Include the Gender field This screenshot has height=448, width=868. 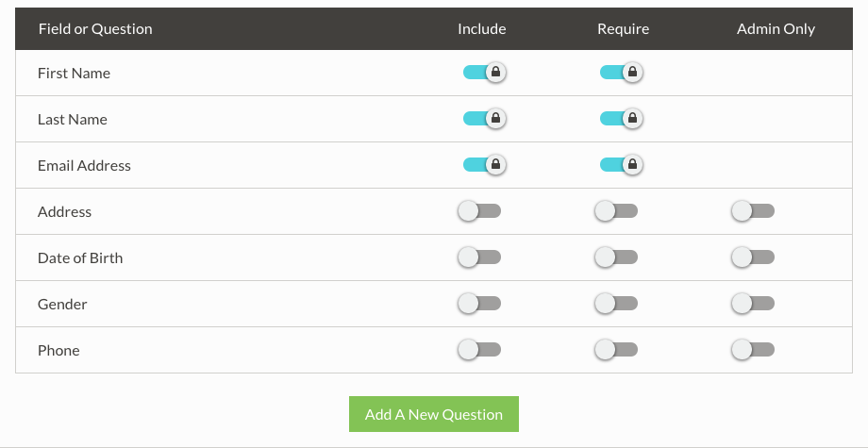tap(479, 304)
